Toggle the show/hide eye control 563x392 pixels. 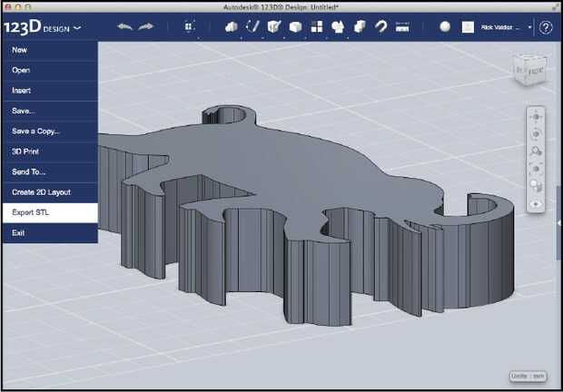point(536,204)
